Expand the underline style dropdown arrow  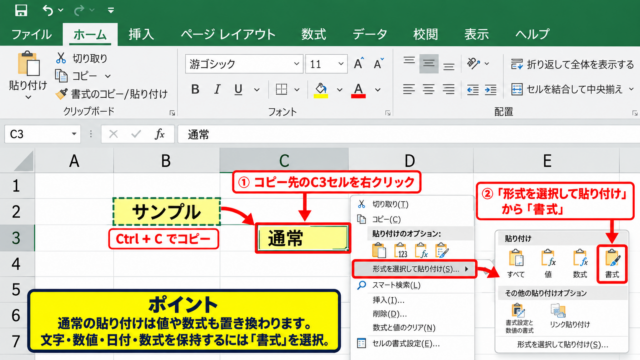[257, 89]
